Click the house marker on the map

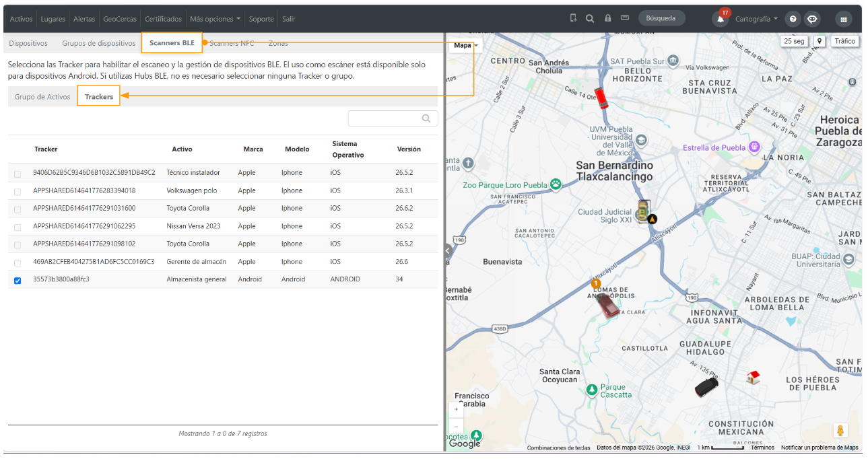click(x=754, y=378)
